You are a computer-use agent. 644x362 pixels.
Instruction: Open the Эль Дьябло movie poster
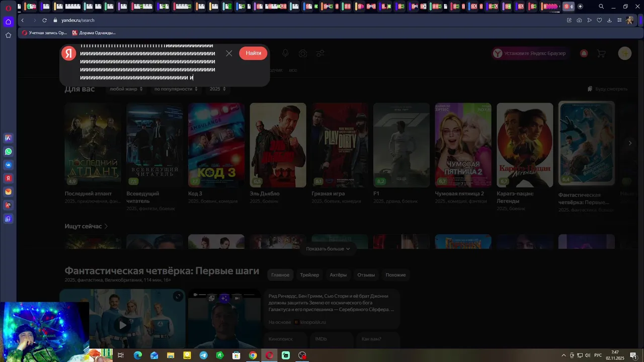pos(278,145)
